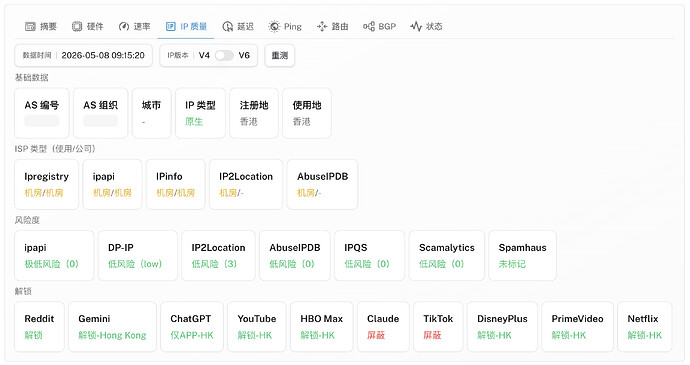
Task: Click the 摘要 summary tab icon
Action: click(30, 26)
